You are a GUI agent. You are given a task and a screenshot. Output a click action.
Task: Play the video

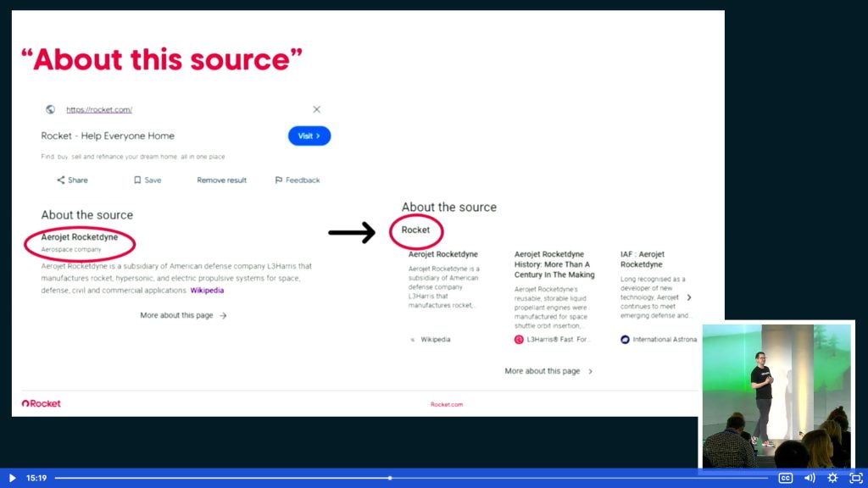12,478
